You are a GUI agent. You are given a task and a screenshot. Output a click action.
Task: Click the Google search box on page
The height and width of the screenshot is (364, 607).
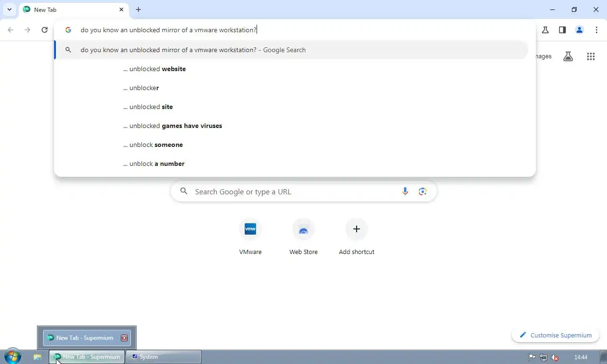[x=303, y=191]
